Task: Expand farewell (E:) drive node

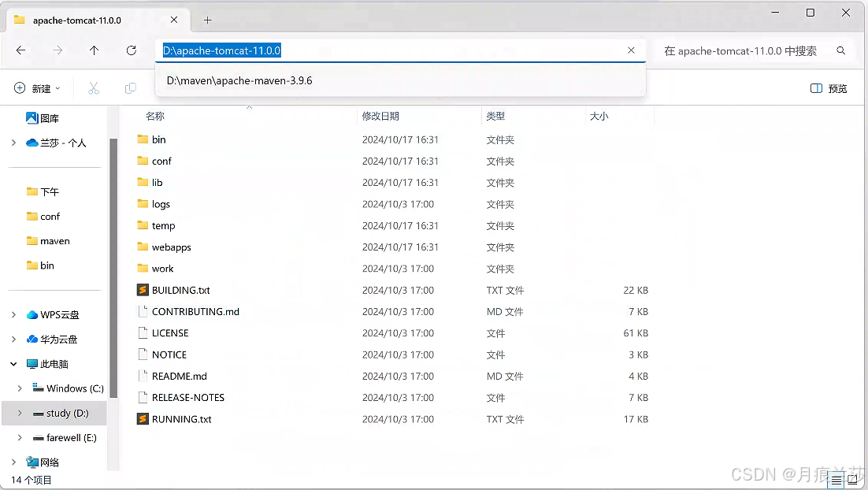Action: click(x=20, y=437)
